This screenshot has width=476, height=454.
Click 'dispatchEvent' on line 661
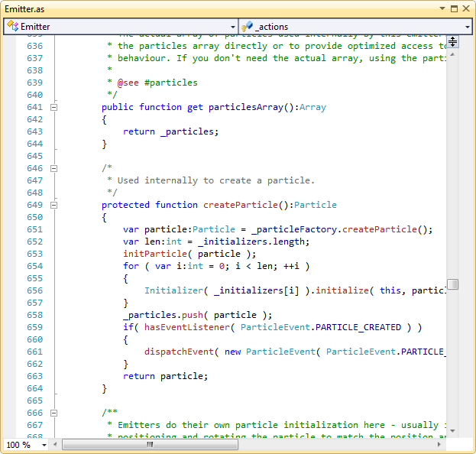click(x=179, y=352)
